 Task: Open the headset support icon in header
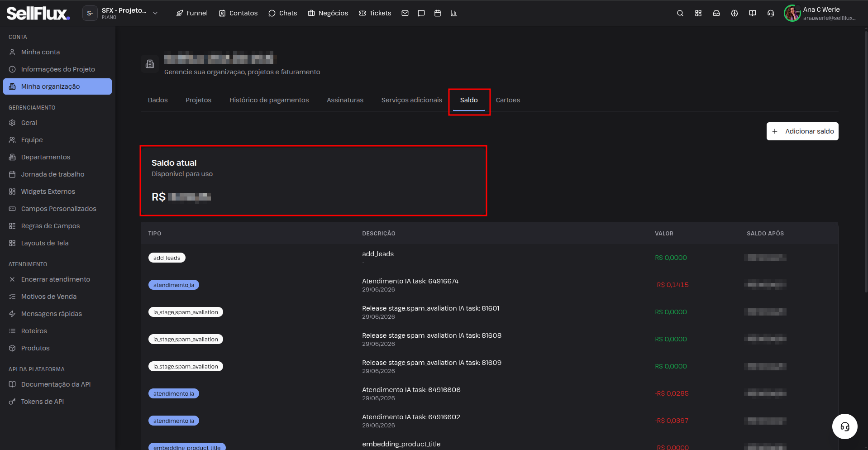pyautogui.click(x=771, y=13)
